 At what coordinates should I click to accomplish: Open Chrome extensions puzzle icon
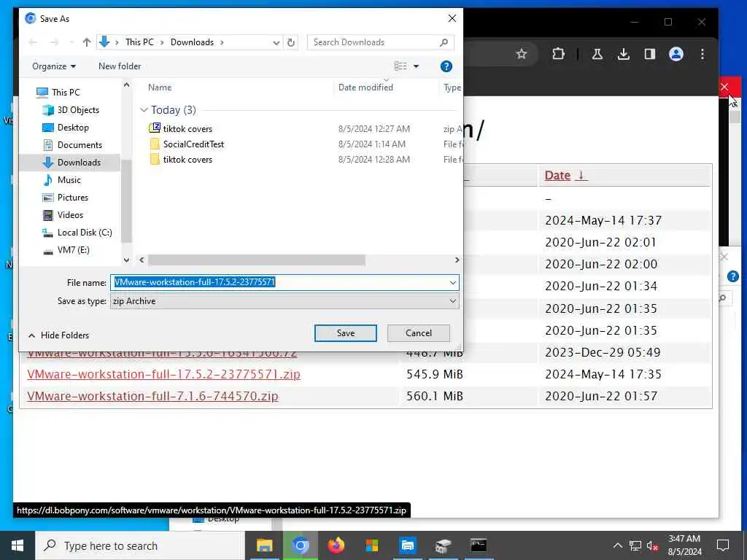point(558,54)
